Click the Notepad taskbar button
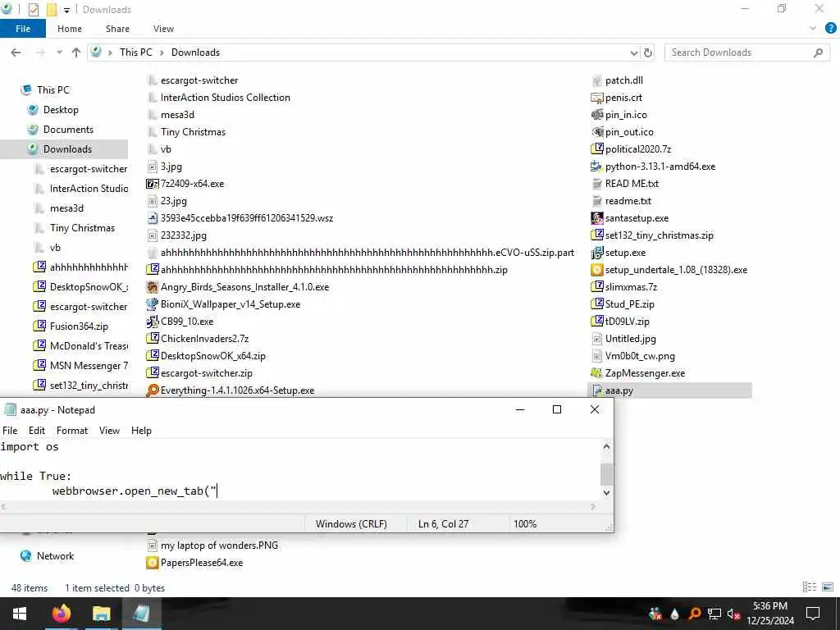The width and height of the screenshot is (840, 630). [141, 614]
